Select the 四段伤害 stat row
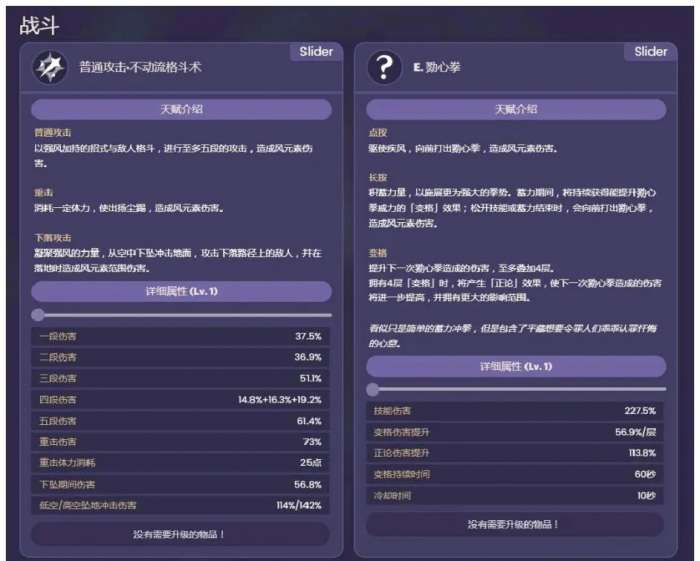This screenshot has height=561, width=700. [181, 400]
